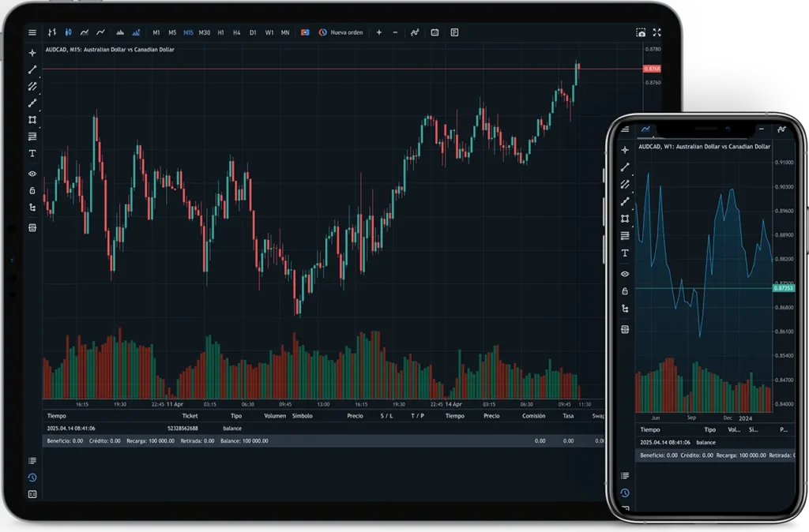Select the trend line tool on the tablet
The image size is (809, 532).
32,69
